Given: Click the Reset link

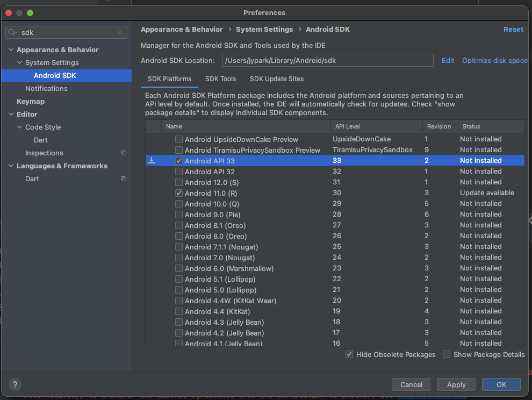Looking at the screenshot, I should tap(513, 30).
